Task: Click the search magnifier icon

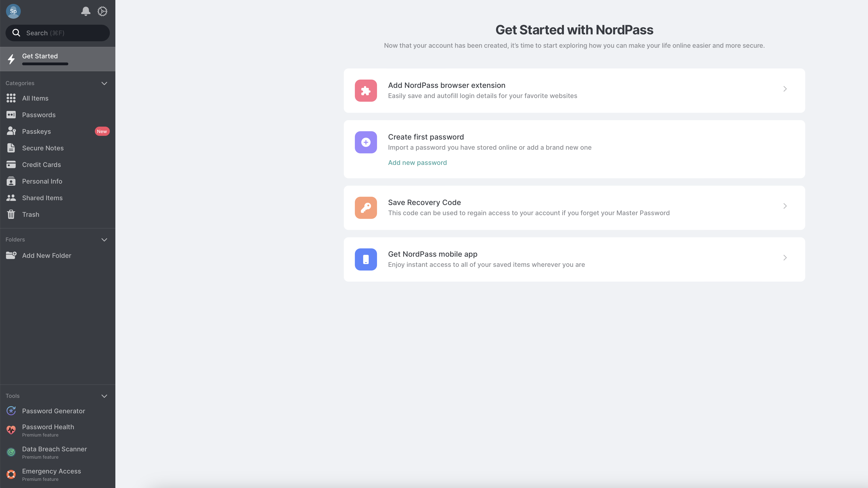Action: [x=16, y=33]
